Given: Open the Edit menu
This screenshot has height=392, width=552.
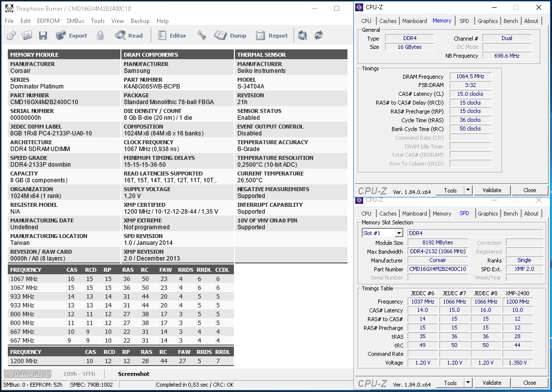Looking at the screenshot, I should click(25, 21).
